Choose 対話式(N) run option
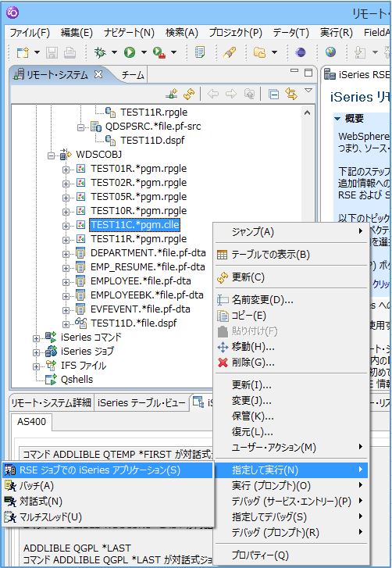This screenshot has width=392, height=568. pyautogui.click(x=108, y=502)
